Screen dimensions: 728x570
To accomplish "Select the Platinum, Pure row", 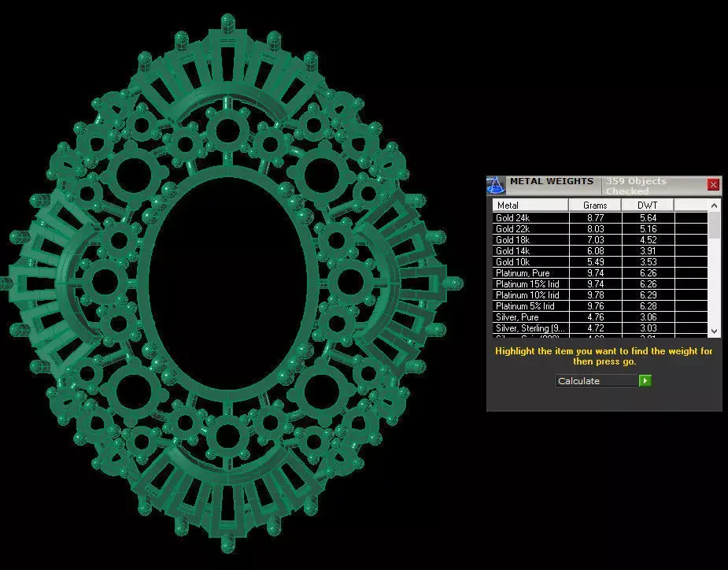I will point(600,272).
